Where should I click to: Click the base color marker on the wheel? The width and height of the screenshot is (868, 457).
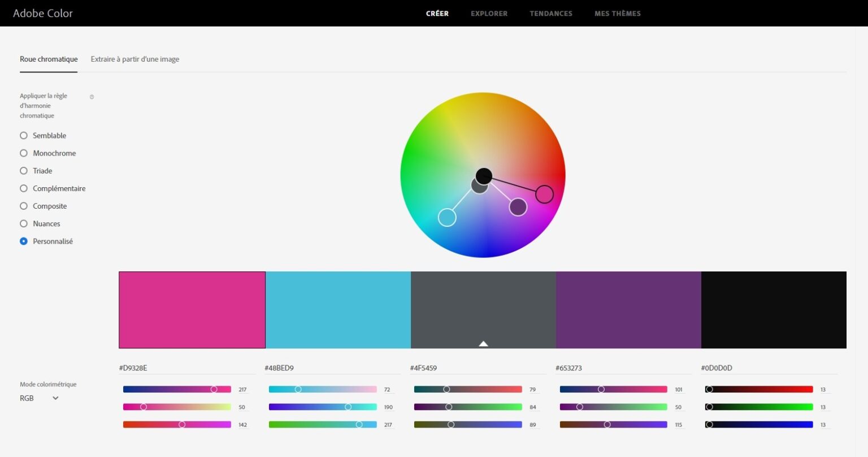coord(484,175)
